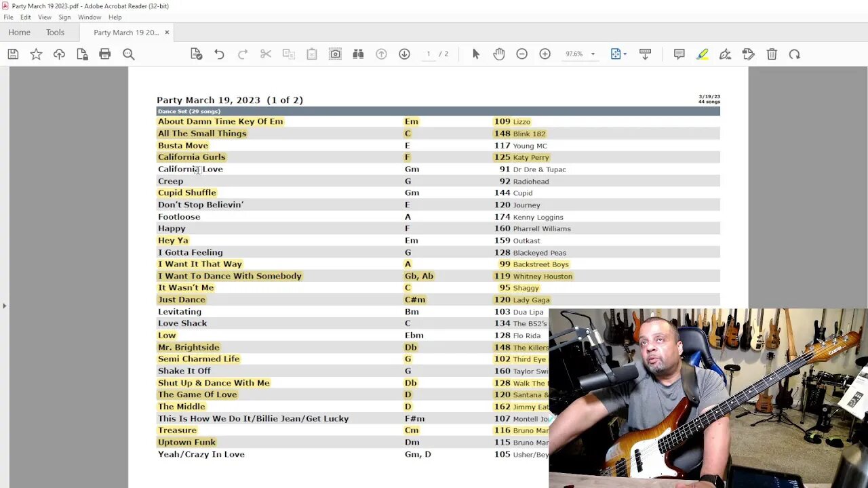Open the Help menu

tap(115, 17)
